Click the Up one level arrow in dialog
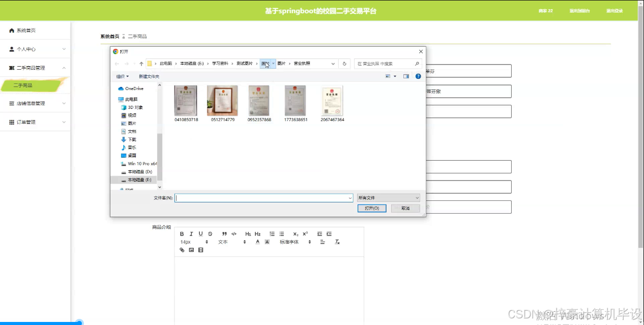 point(141,64)
